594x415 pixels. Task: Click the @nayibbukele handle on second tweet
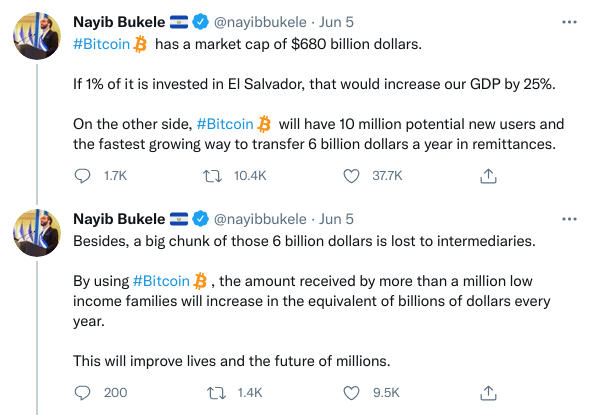[x=260, y=219]
